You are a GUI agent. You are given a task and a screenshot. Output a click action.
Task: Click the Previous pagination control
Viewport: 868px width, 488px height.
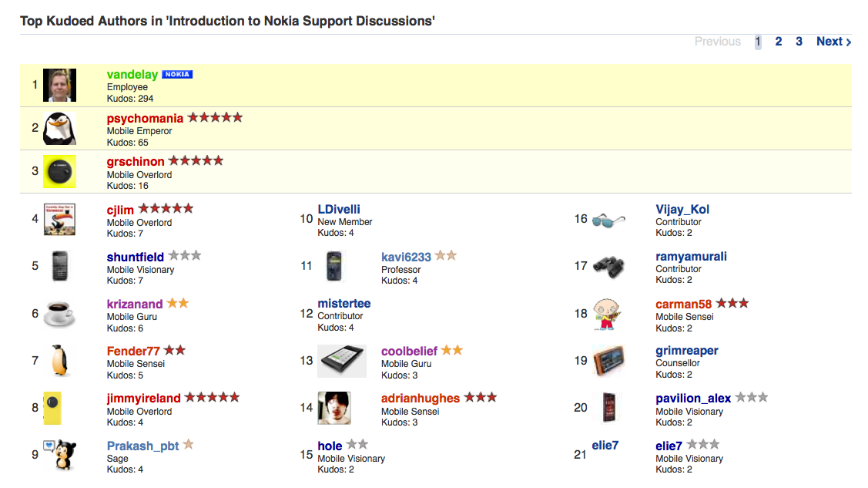(x=717, y=41)
